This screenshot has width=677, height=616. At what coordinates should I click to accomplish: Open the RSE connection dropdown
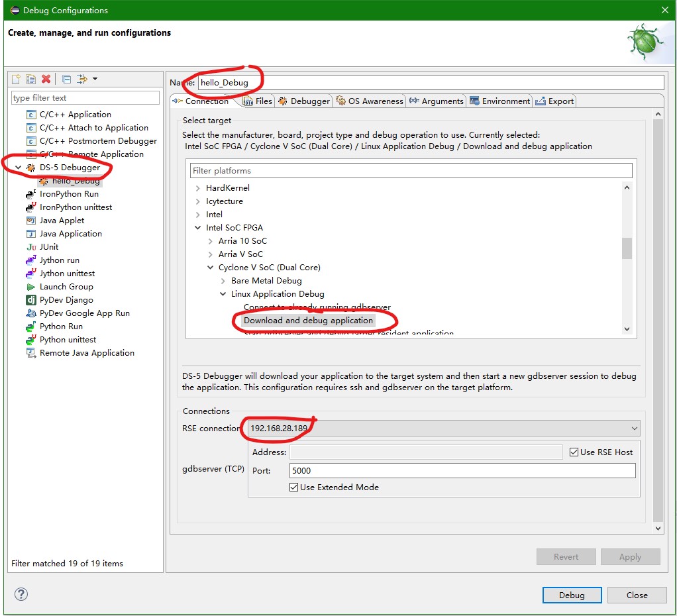click(634, 429)
